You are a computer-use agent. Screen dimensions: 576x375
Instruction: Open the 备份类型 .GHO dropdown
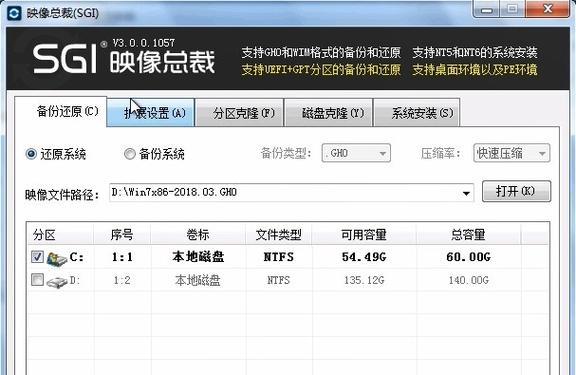click(x=356, y=153)
